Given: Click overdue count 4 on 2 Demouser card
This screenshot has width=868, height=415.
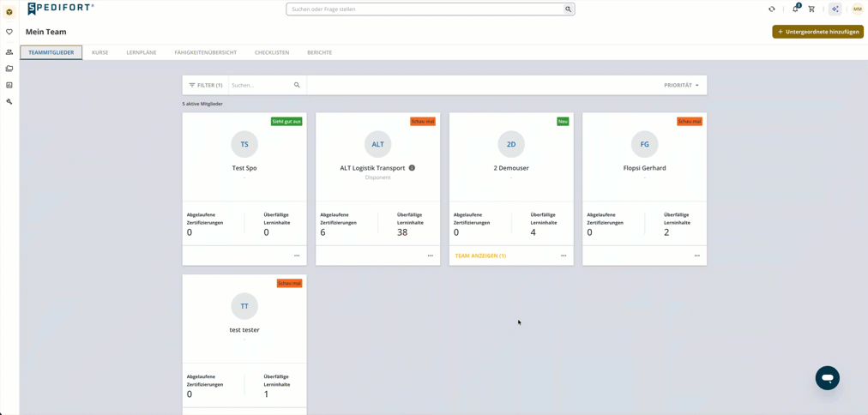Looking at the screenshot, I should pos(533,232).
